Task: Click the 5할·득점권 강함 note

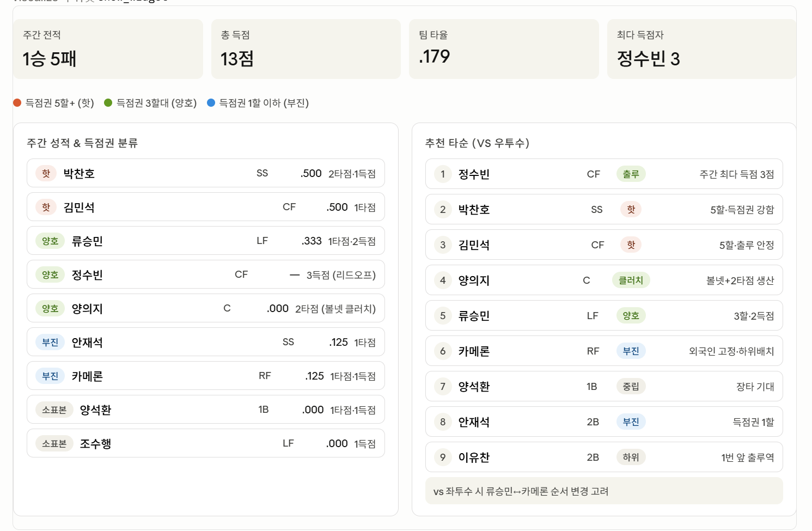Action: [x=742, y=210]
